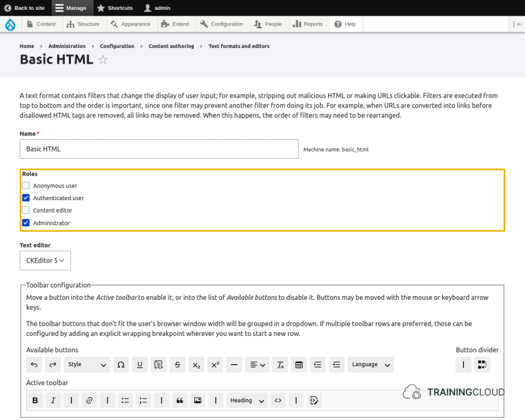525x420 pixels.
Task: Select the Undo button in Available buttons
Action: tap(34, 364)
